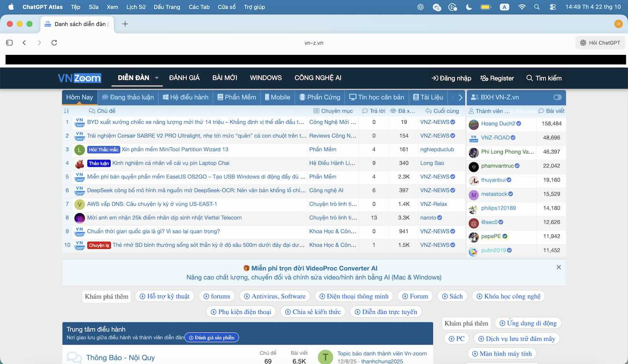Click the Đăng nhập login link

451,78
